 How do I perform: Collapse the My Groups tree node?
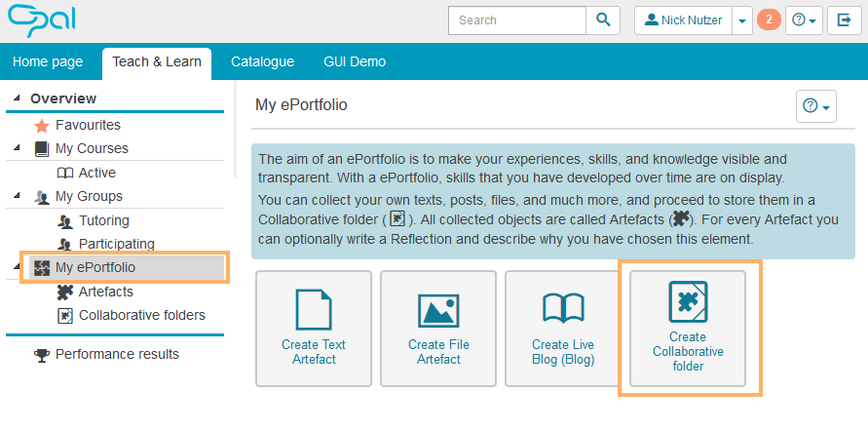tap(17, 196)
